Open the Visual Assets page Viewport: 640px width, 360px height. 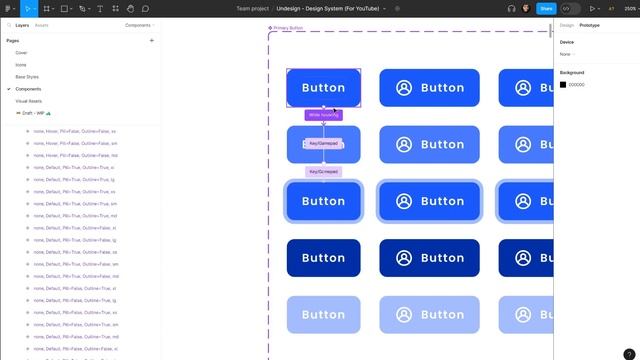coord(29,101)
